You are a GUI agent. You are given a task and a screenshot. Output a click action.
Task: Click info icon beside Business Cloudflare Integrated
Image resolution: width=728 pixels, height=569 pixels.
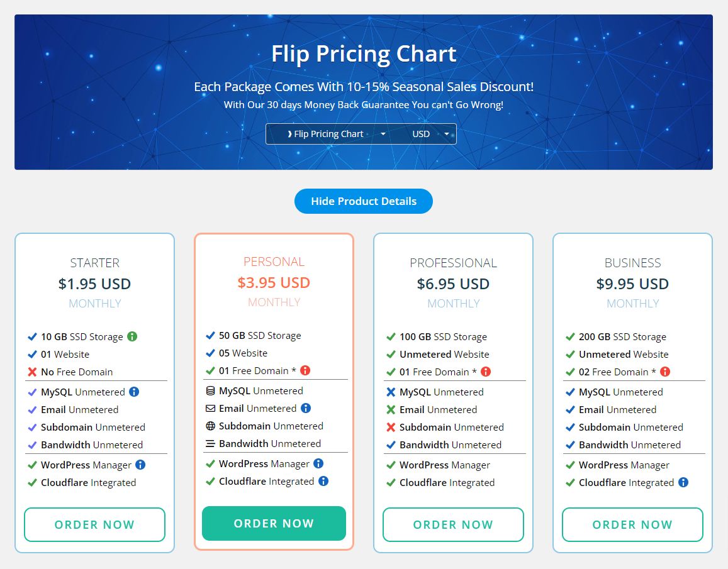[x=683, y=482]
